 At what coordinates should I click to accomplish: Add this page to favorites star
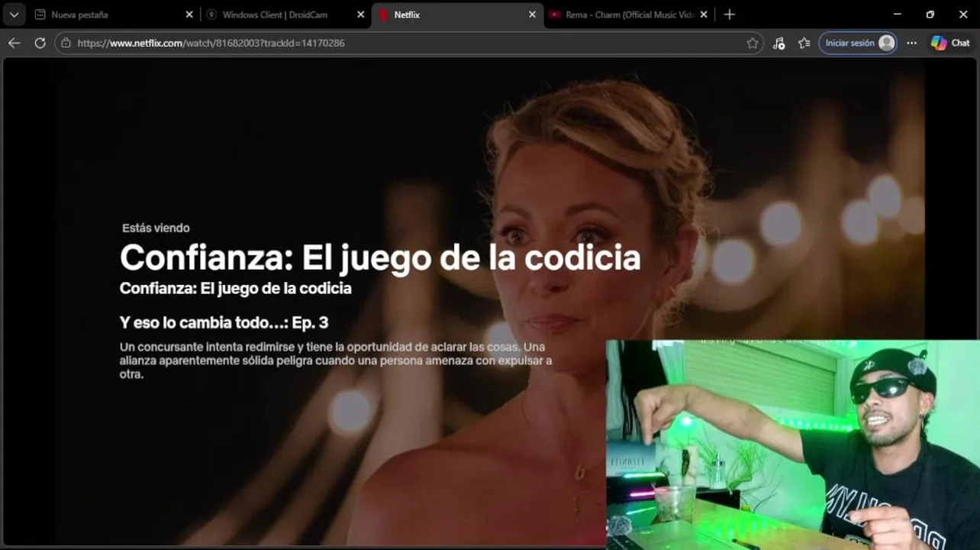tap(753, 43)
